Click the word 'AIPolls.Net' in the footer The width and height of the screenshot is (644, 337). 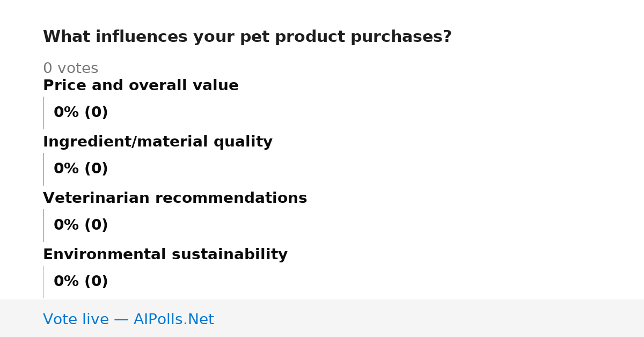coord(173,319)
